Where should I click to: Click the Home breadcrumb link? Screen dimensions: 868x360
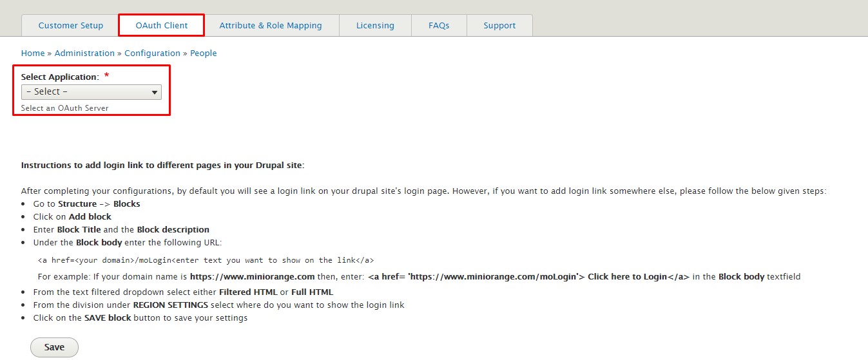click(x=33, y=53)
